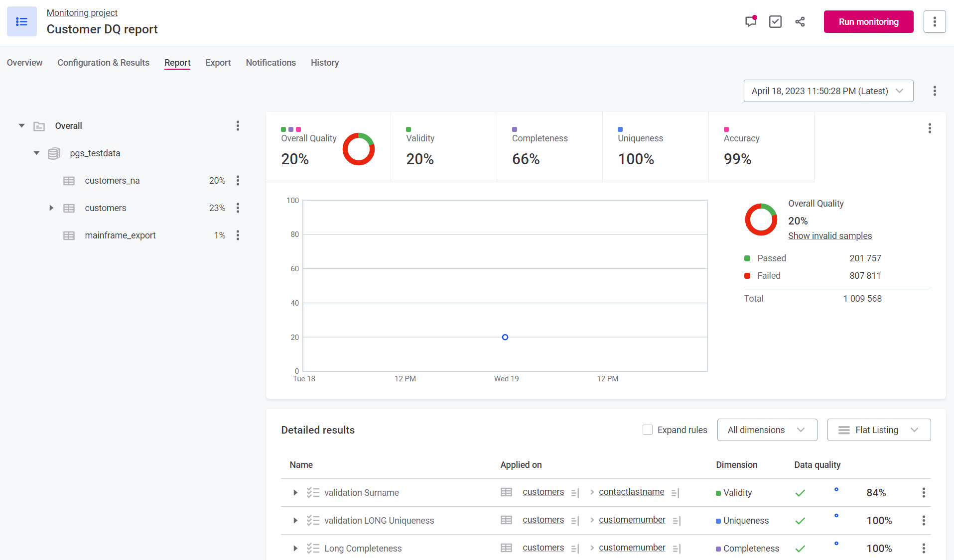Enable the Expand rules checkbox
The height and width of the screenshot is (560, 954).
coord(647,430)
